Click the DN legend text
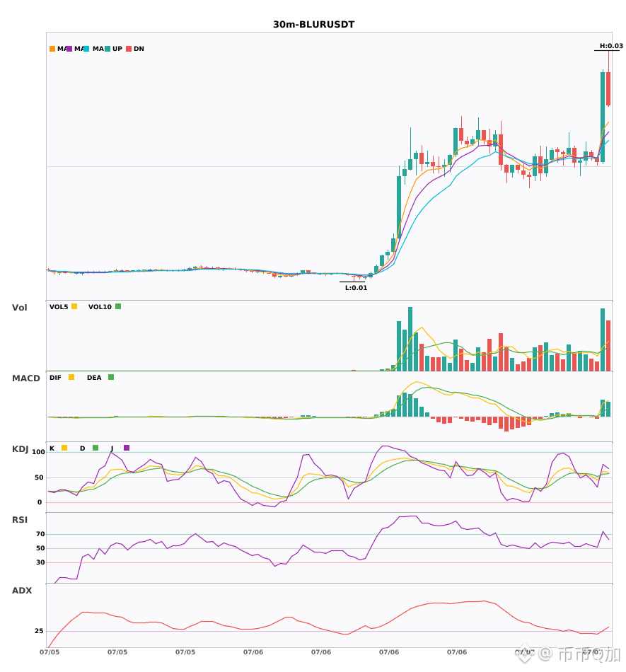 coord(139,49)
